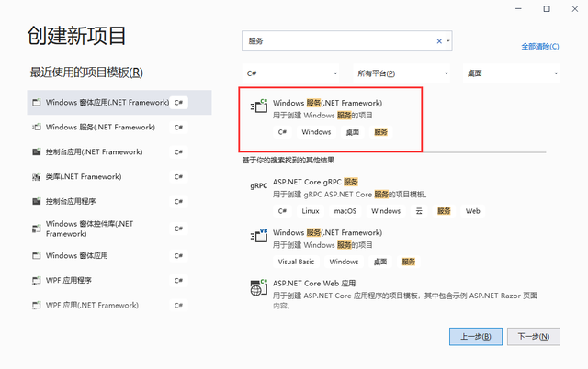Click the gRPC icon of ASP.NET Core gRPC 服务

[259, 185]
